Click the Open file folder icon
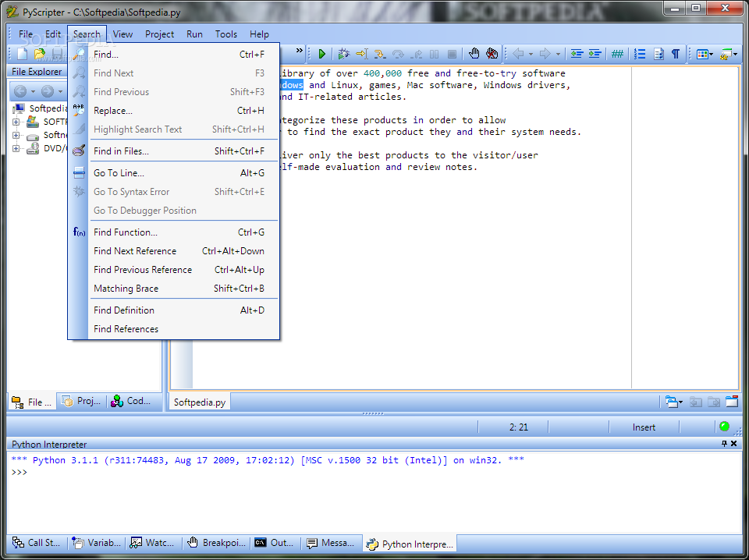749x560 pixels. pos(40,54)
